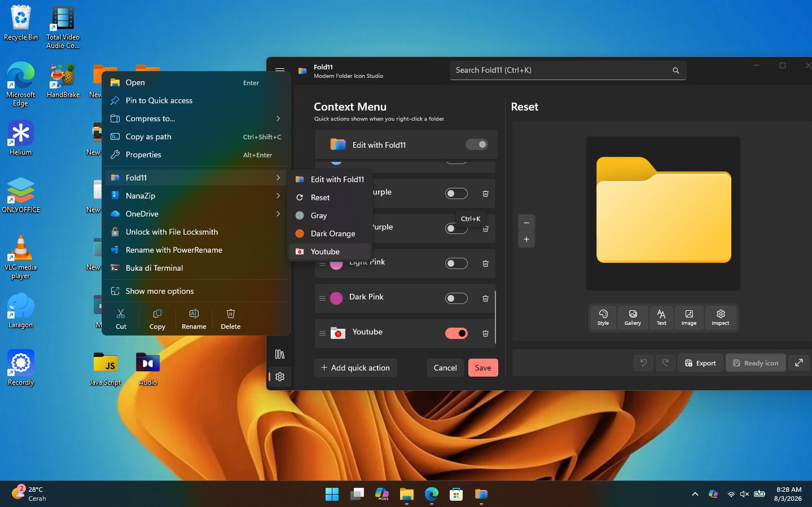This screenshot has width=812, height=507.
Task: Select Pin to Quick access
Action: (x=196, y=100)
